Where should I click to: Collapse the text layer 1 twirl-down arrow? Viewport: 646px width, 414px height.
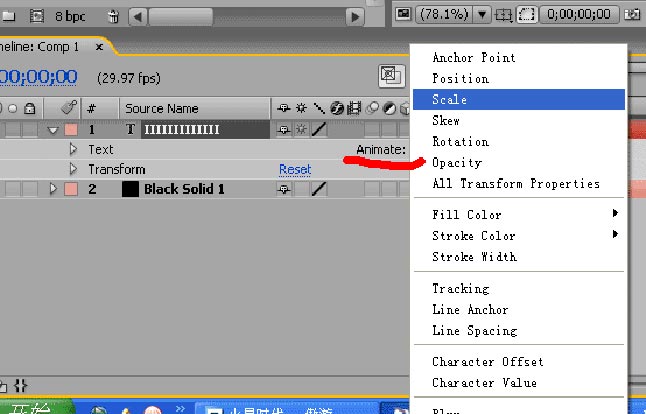point(53,130)
